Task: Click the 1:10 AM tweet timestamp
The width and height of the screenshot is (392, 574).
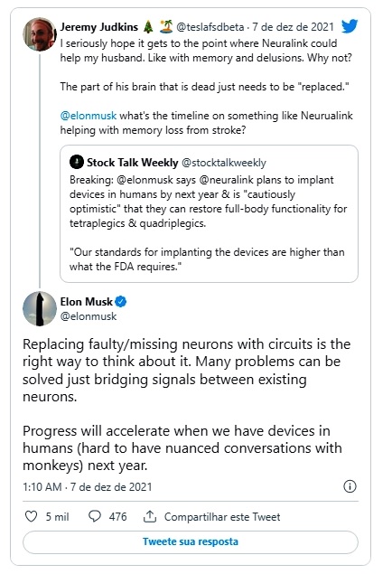Action: tap(42, 487)
